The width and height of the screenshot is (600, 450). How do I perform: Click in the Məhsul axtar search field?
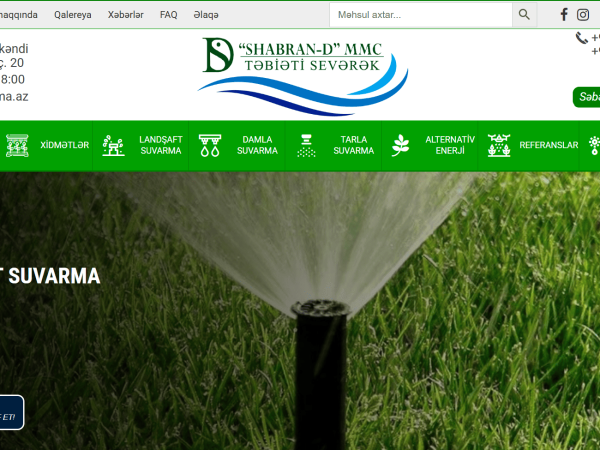click(x=420, y=15)
